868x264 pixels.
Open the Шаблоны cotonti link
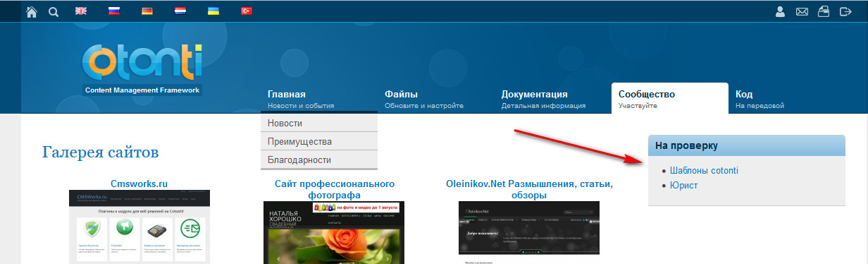pos(704,171)
